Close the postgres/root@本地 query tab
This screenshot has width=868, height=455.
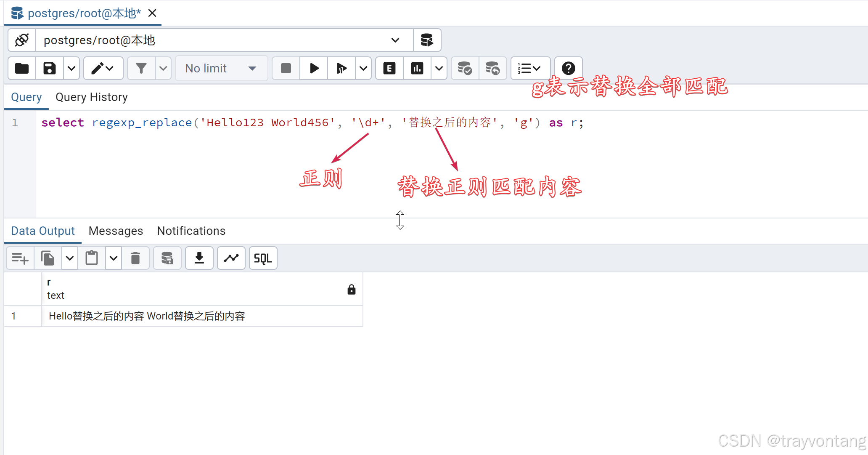(152, 13)
